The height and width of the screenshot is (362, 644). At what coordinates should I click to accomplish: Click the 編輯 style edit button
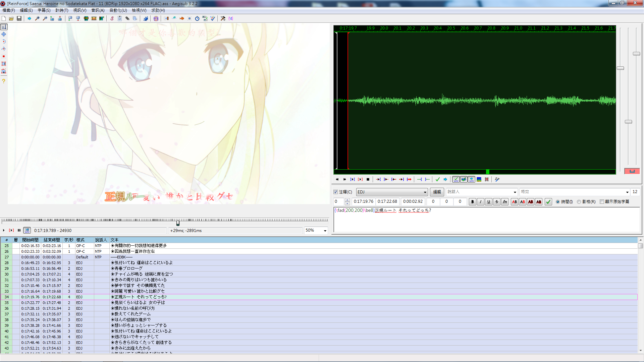tap(437, 192)
